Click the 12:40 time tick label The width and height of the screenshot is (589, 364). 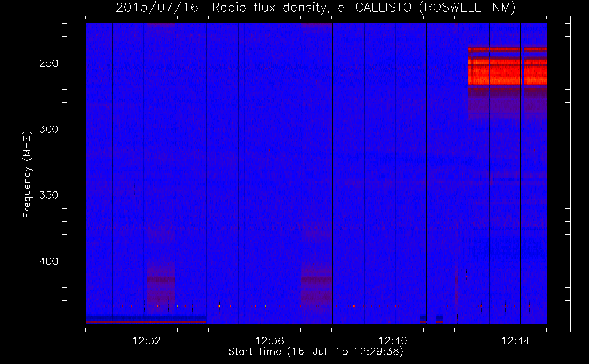pos(393,341)
